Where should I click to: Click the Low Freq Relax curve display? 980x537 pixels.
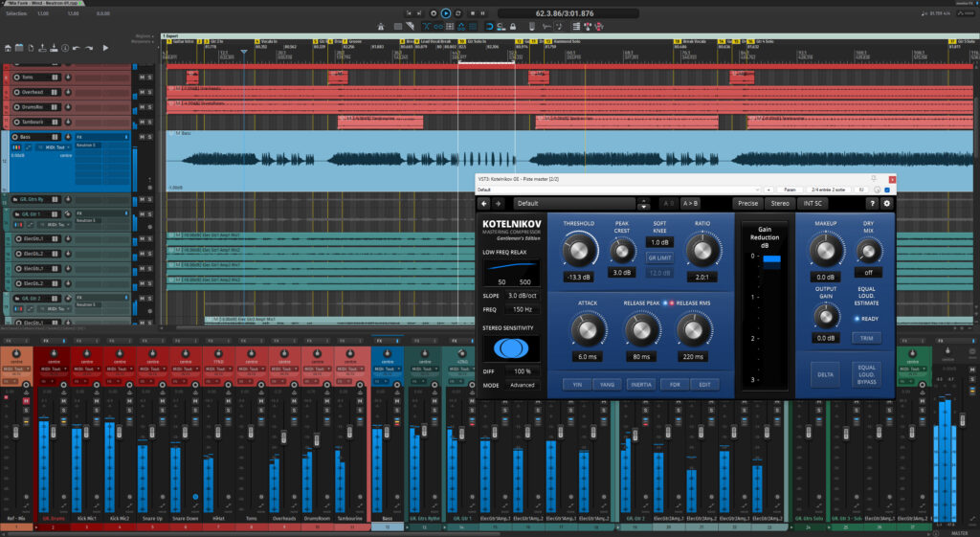pyautogui.click(x=511, y=271)
